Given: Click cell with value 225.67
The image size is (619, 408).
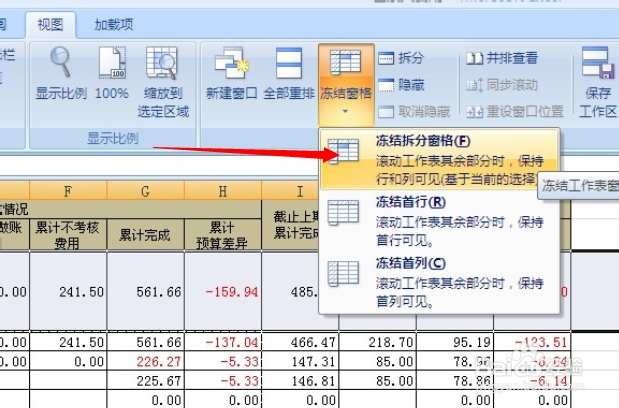Looking at the screenshot, I should click(145, 381).
